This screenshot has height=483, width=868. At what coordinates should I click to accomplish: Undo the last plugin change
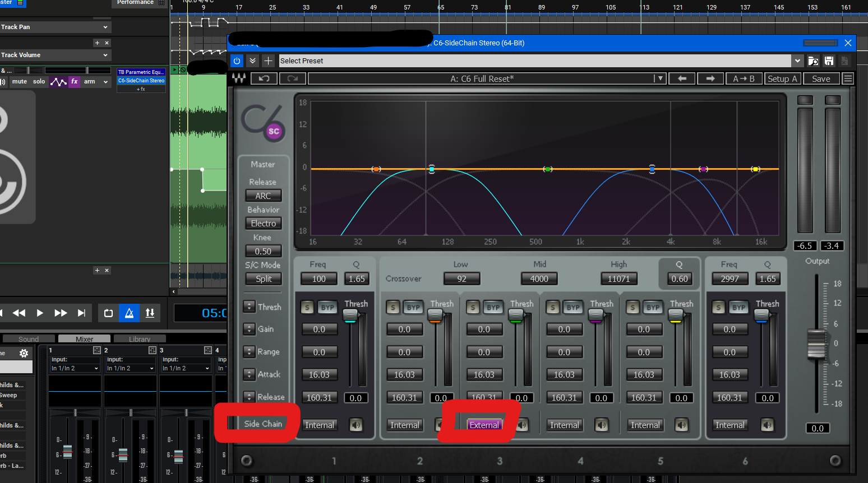(x=264, y=78)
